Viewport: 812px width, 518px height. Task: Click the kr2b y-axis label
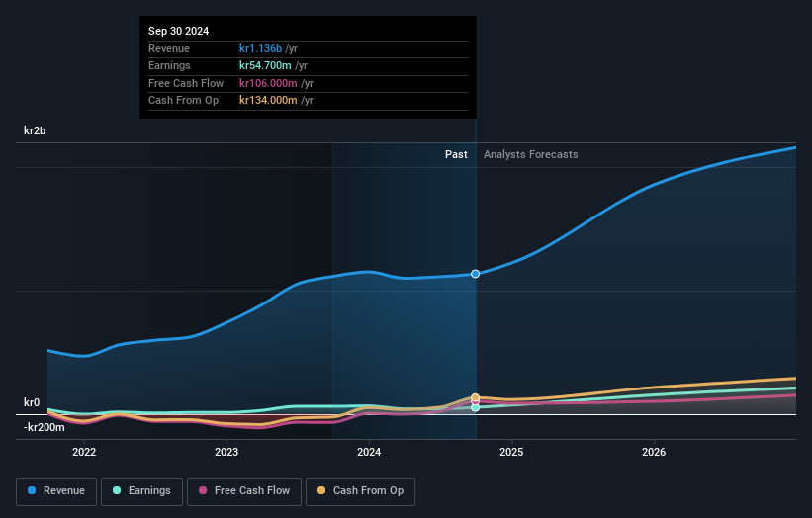tap(35, 130)
